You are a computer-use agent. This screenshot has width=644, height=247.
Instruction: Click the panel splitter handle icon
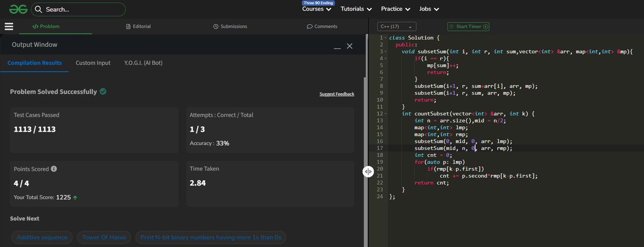[368, 171]
